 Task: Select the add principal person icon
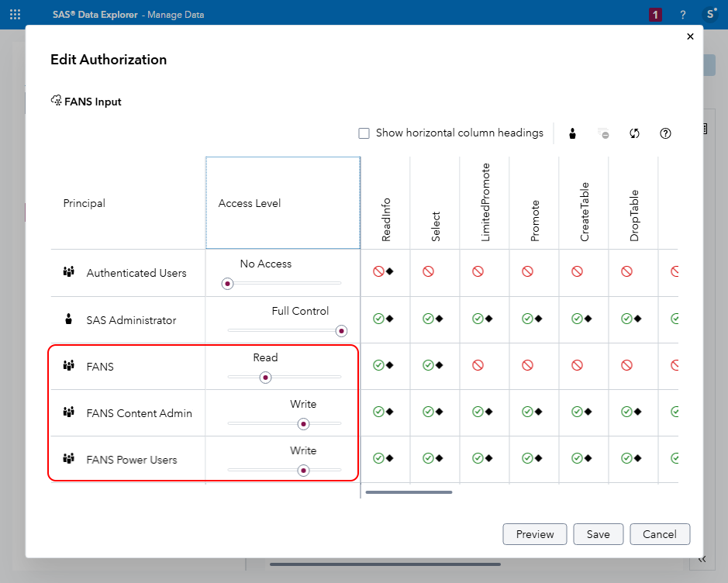click(x=572, y=133)
